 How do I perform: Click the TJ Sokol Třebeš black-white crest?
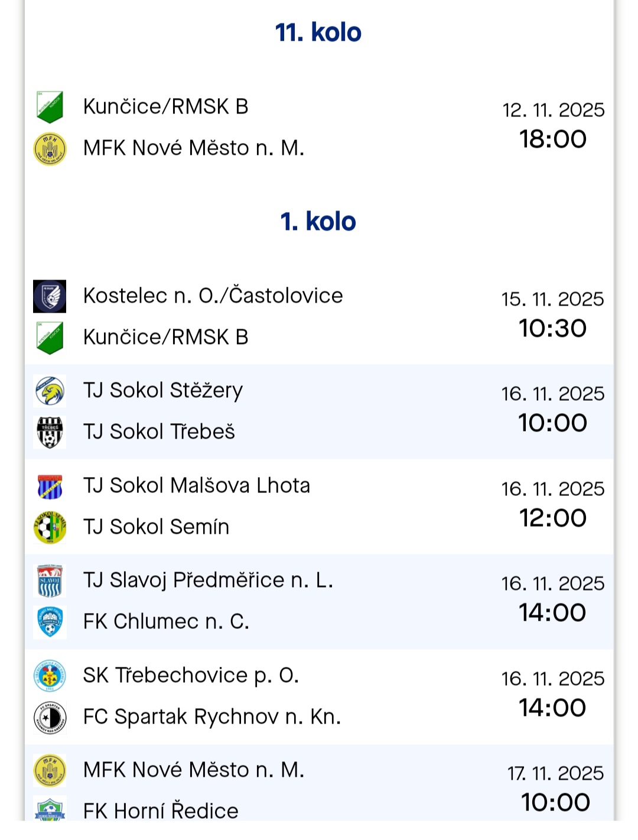[50, 432]
